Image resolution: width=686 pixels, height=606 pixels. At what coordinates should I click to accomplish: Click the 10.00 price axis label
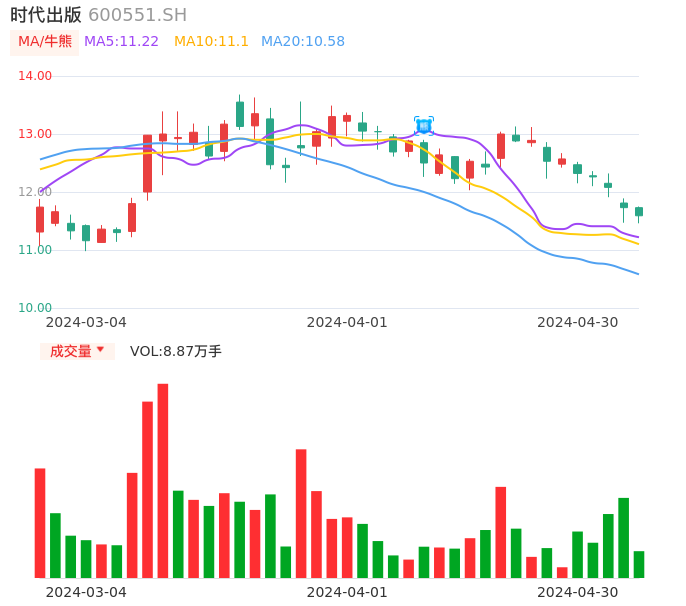point(36,308)
